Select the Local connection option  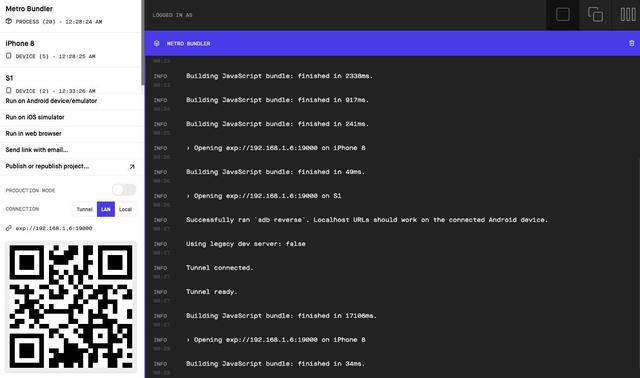125,209
